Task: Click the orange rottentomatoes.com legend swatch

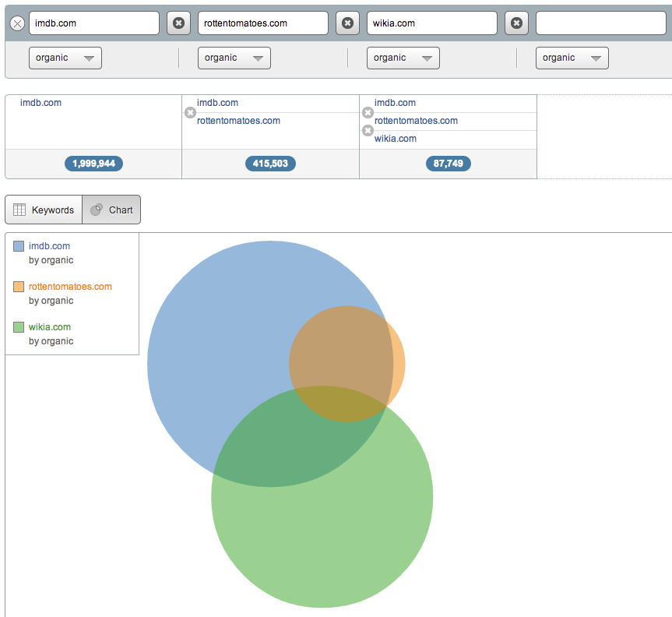Action: (x=19, y=287)
